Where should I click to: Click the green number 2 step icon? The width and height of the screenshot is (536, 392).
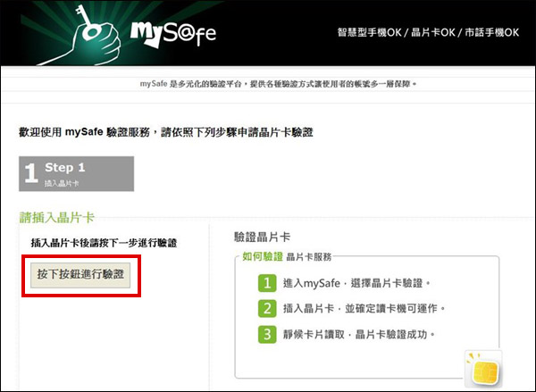(x=267, y=309)
